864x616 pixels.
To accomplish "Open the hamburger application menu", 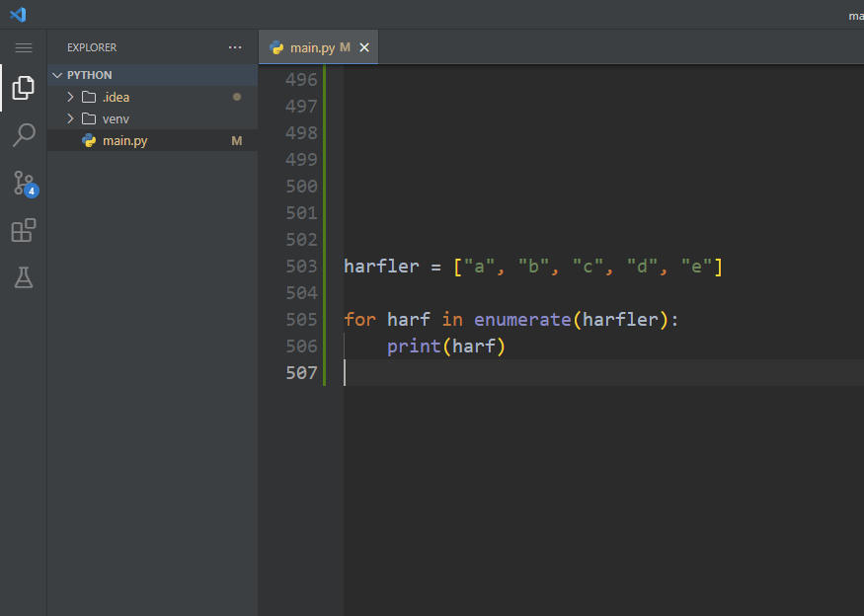I will click(x=23, y=48).
